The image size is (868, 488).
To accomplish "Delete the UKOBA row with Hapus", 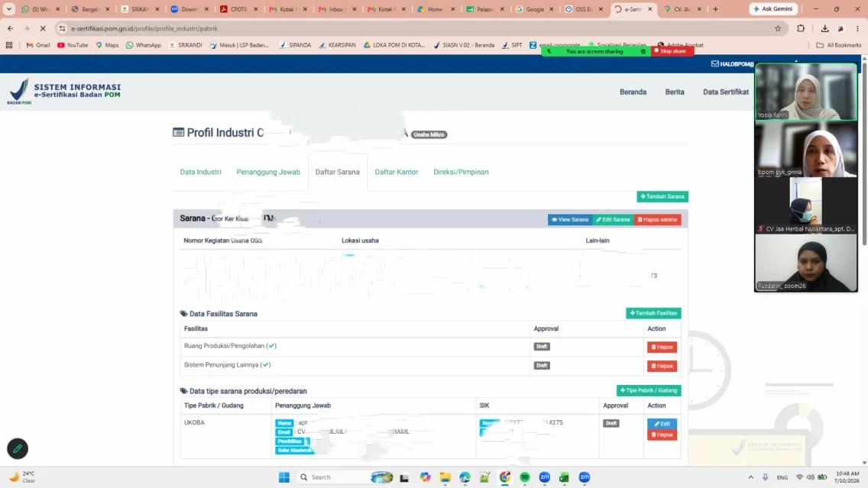I will click(662, 435).
